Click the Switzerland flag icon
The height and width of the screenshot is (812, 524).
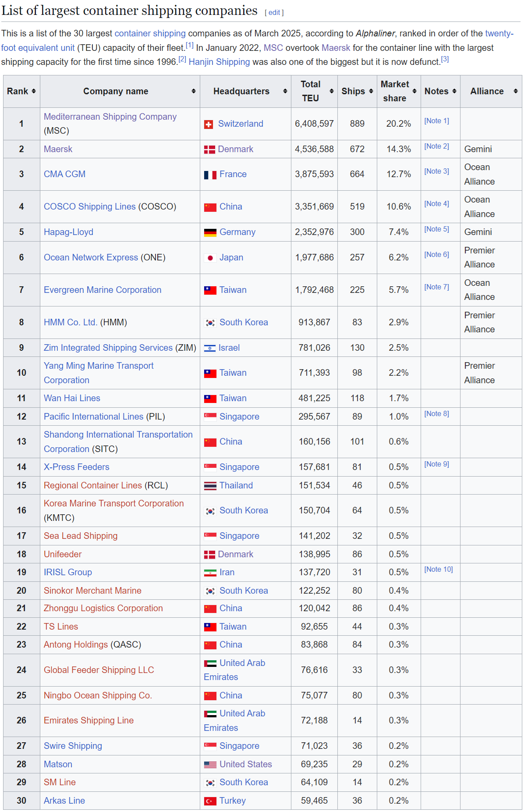point(209,125)
